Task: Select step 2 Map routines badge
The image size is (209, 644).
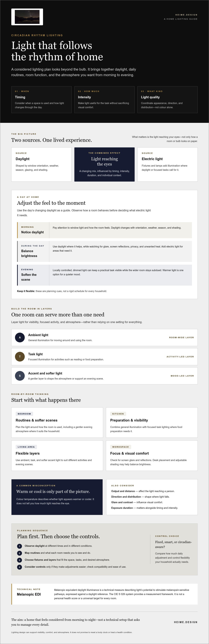Action: coord(20,553)
